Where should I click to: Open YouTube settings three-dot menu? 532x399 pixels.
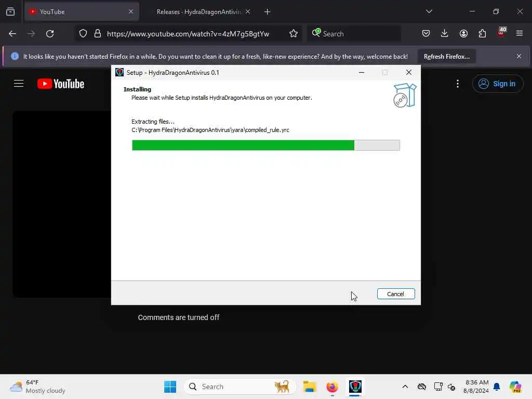(x=458, y=84)
